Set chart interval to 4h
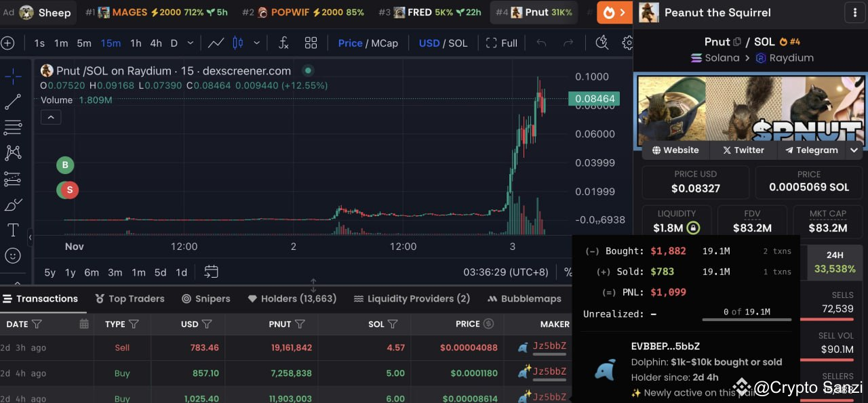The width and height of the screenshot is (868, 403). pyautogui.click(x=156, y=43)
